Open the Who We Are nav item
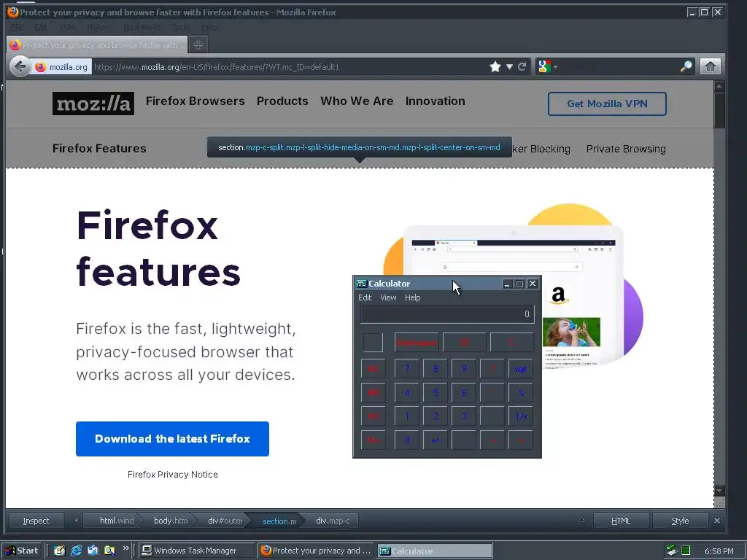The height and width of the screenshot is (560, 747). pyautogui.click(x=357, y=101)
